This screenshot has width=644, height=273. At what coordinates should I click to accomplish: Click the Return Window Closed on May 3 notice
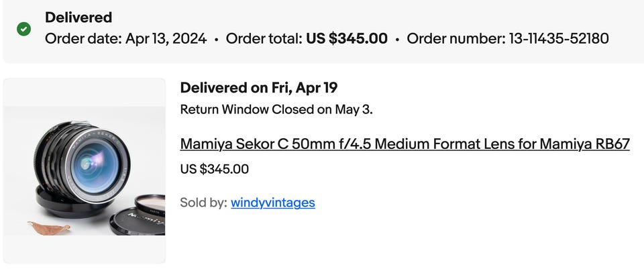pyautogui.click(x=276, y=109)
